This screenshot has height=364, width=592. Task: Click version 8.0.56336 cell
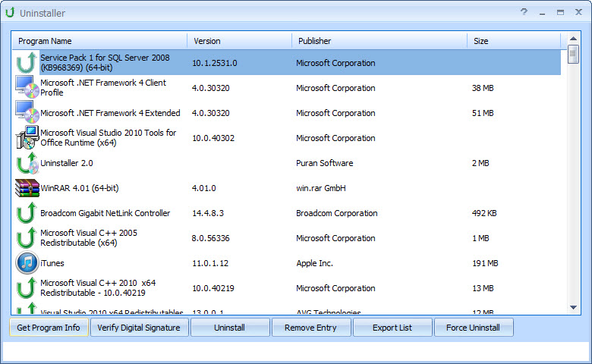click(x=211, y=238)
